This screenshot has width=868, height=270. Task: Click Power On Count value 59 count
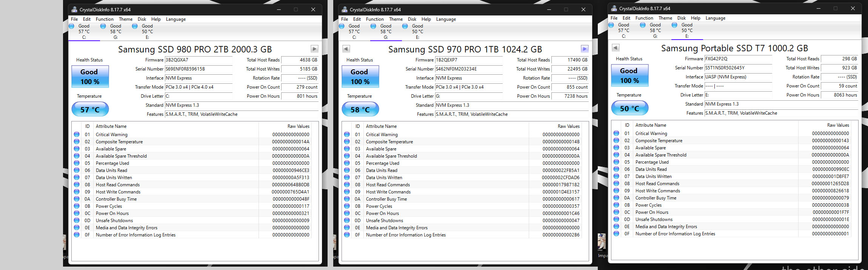click(x=840, y=86)
